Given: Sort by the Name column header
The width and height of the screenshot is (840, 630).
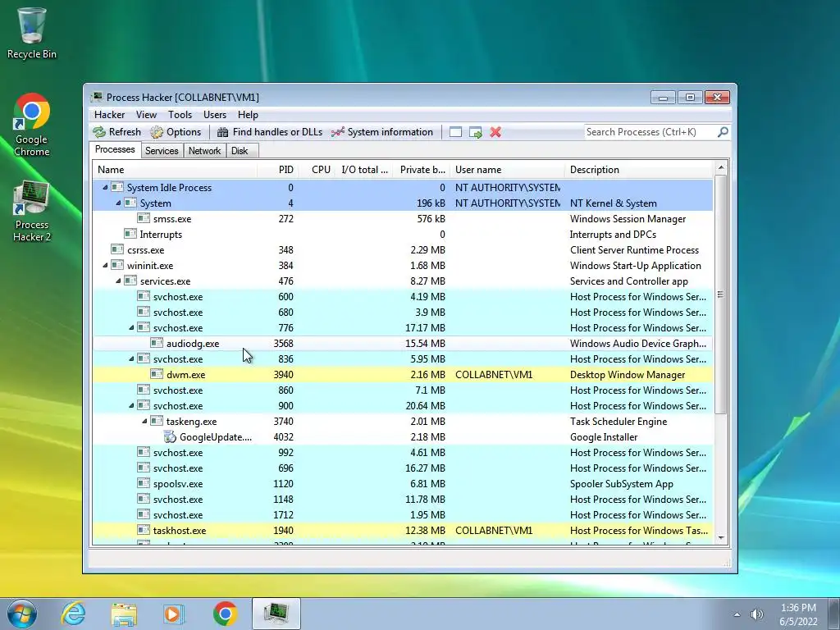Looking at the screenshot, I should click(x=175, y=169).
